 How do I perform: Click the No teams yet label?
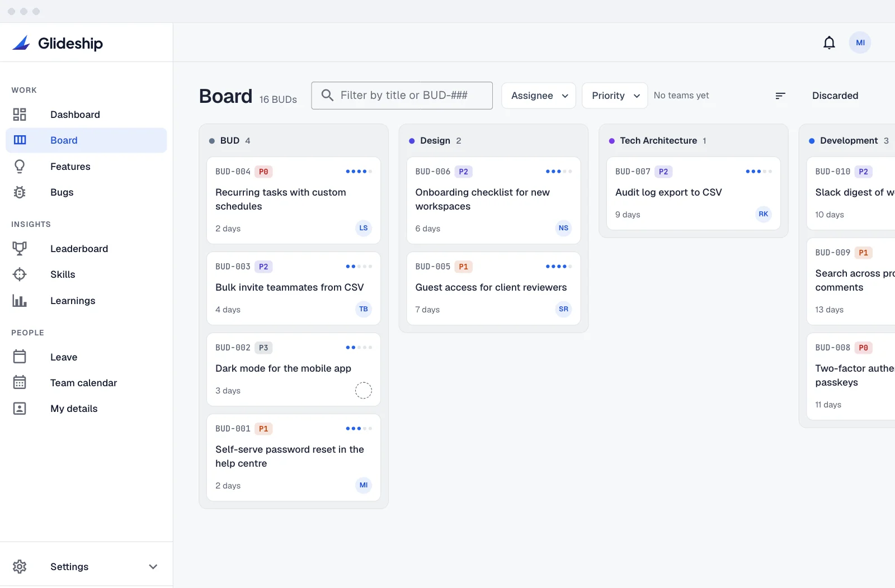[681, 96]
